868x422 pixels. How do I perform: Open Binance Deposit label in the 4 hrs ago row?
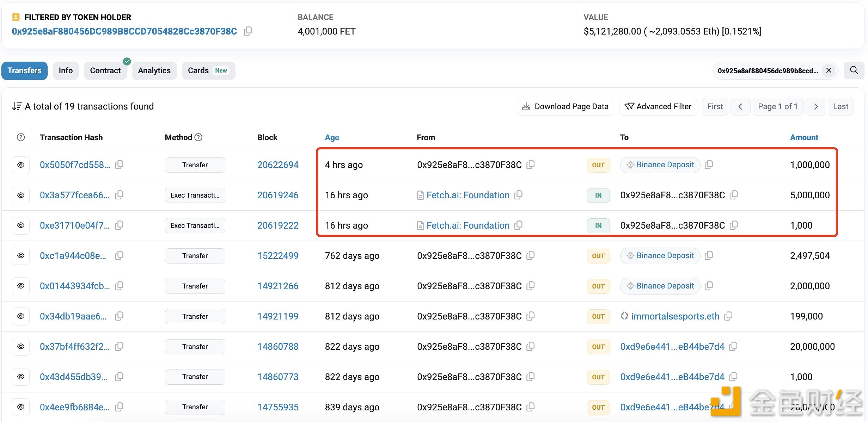click(660, 165)
